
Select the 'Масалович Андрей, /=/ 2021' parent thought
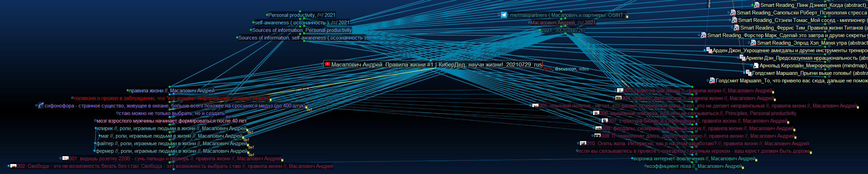click(563, 23)
